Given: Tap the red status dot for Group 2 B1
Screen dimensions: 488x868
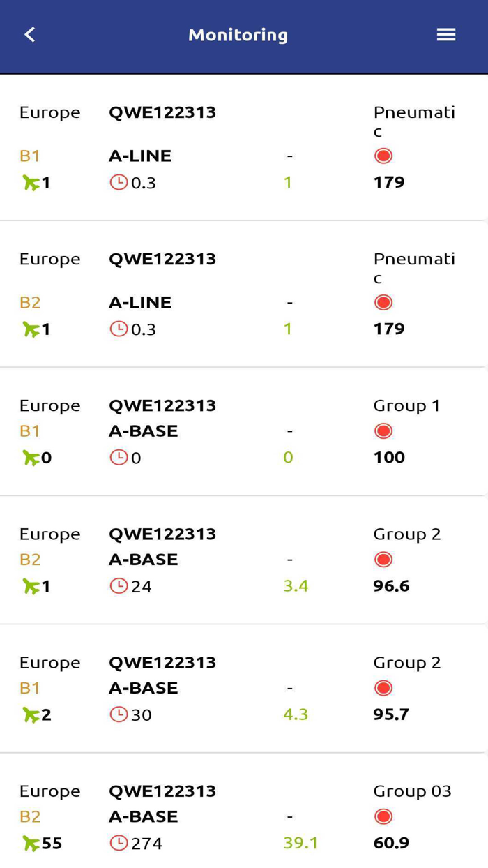Looking at the screenshot, I should (383, 688).
